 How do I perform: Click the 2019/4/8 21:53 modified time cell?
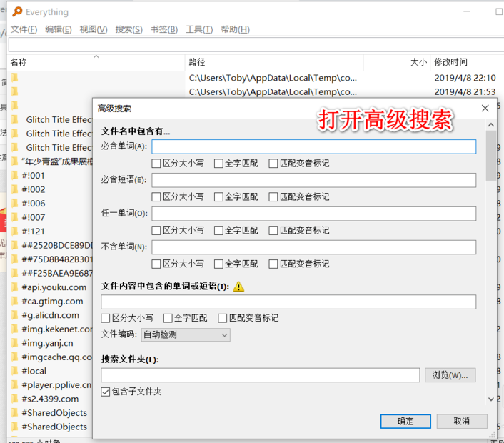tap(465, 92)
